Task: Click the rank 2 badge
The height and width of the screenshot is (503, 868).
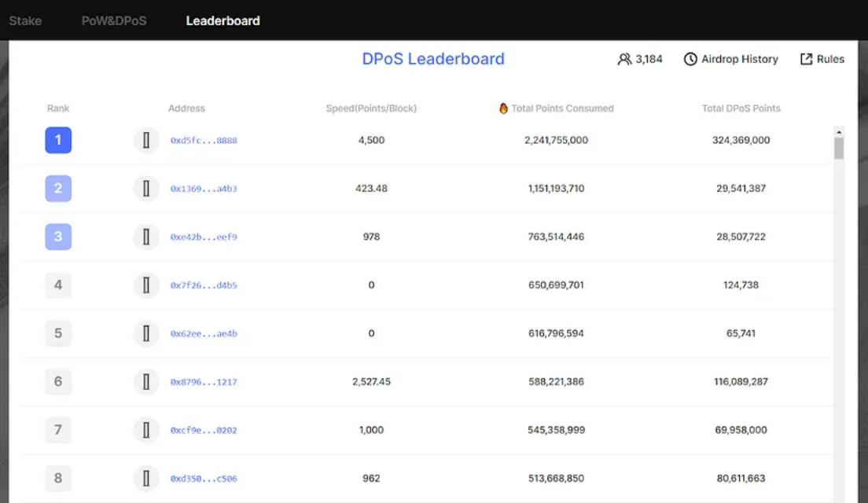Action: (x=58, y=188)
